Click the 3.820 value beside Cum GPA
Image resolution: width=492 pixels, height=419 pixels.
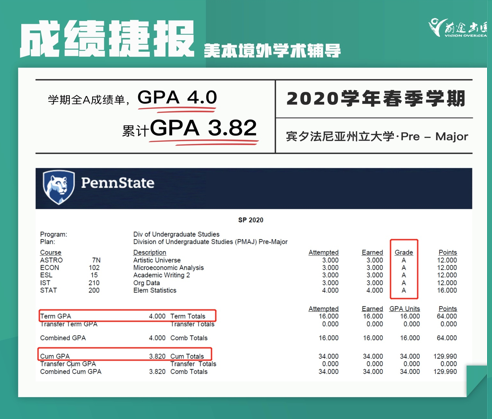157,356
